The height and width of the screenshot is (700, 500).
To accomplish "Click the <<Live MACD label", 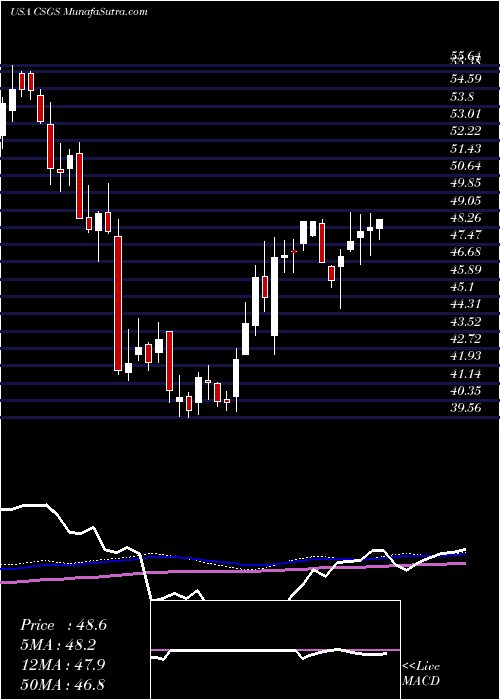I will tap(421, 674).
